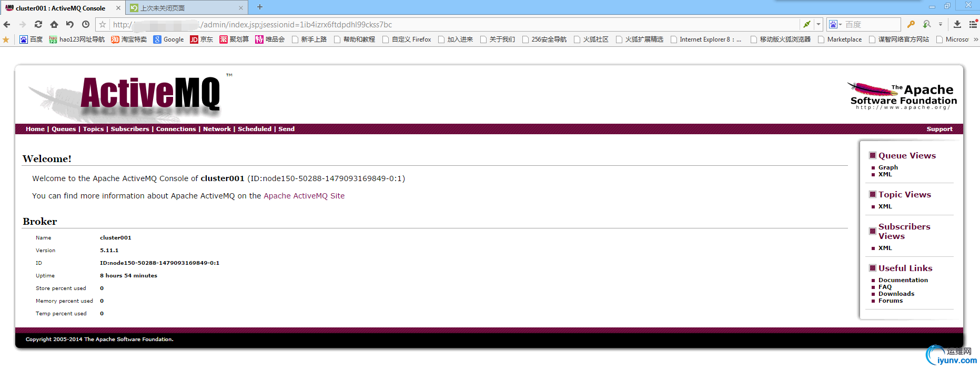The image size is (980, 369).
Task: Close the 上次未关闭页面 tab
Action: [241, 8]
